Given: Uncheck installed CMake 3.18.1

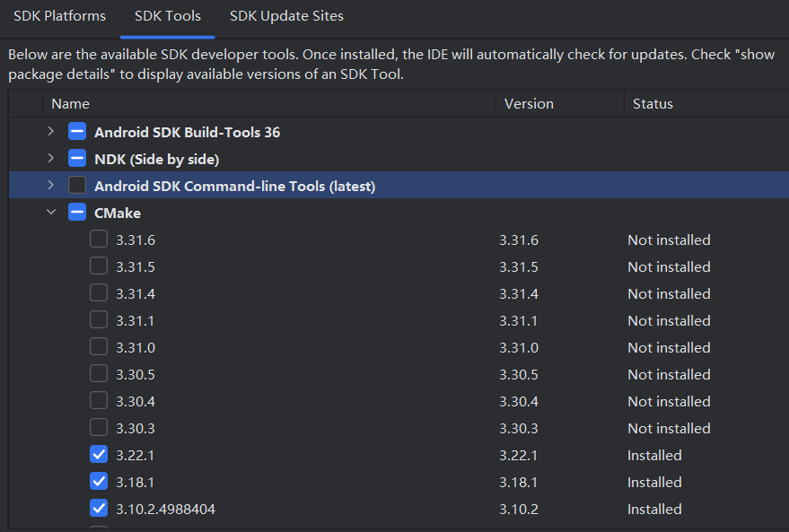Looking at the screenshot, I should (x=99, y=481).
